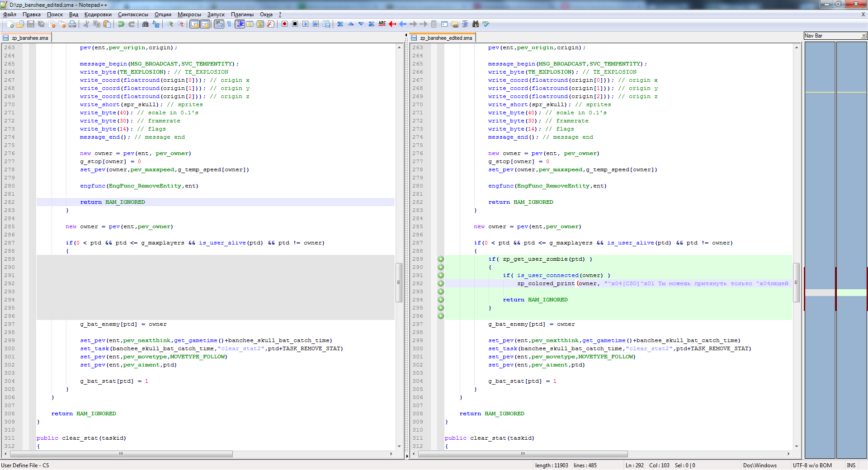The width and height of the screenshot is (868, 470).
Task: Toggle word wrap
Action: [218, 24]
